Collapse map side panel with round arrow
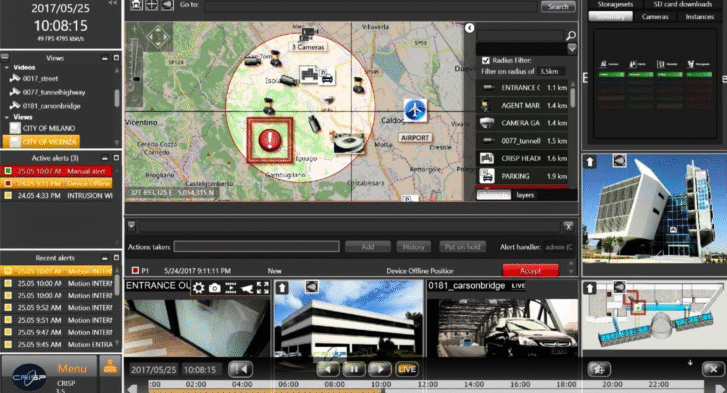This screenshot has width=727, height=393. click(x=469, y=28)
